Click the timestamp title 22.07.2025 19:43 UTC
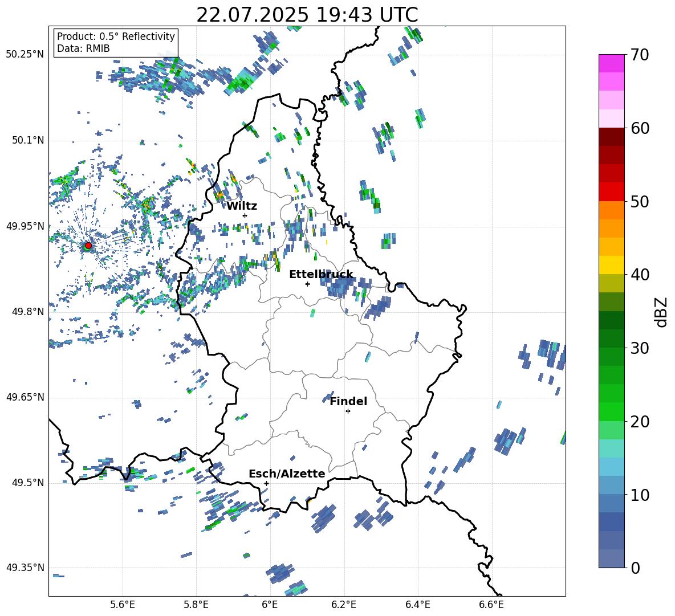This screenshot has height=616, width=675. pos(307,15)
